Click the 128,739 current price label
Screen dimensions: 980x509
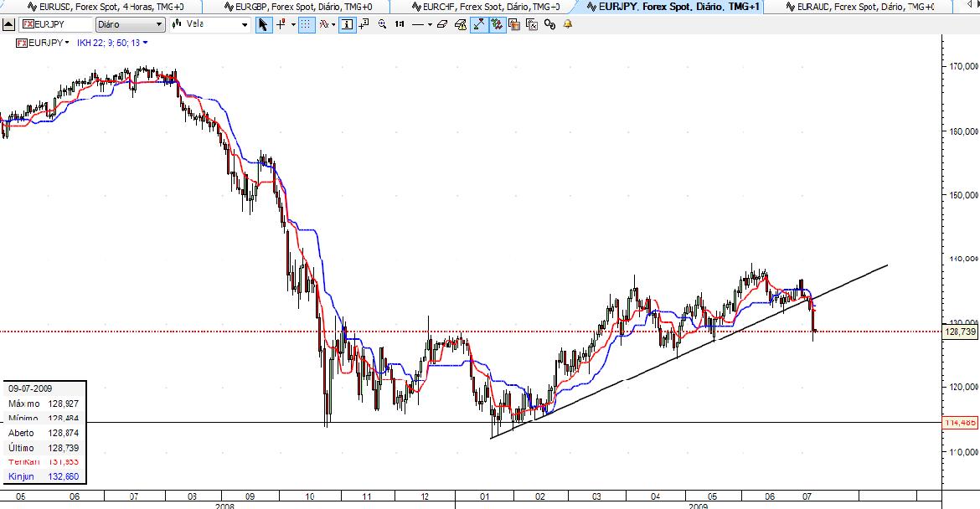960,332
